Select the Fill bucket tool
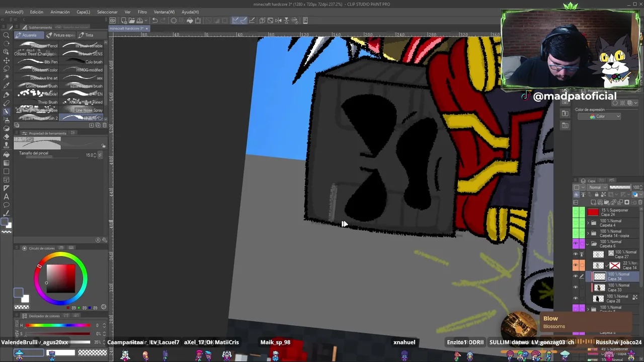 click(x=6, y=154)
